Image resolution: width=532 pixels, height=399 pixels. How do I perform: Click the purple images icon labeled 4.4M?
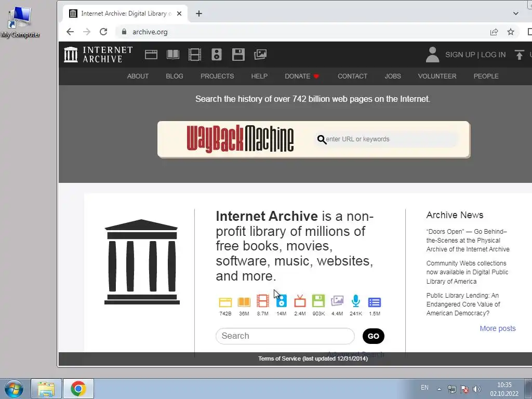(x=337, y=301)
